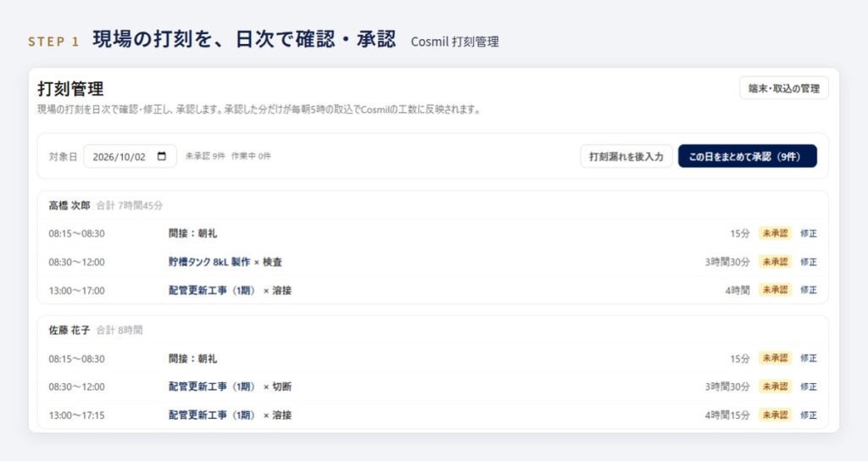Click the Cosmil 打刻管理 subtitle

click(454, 42)
